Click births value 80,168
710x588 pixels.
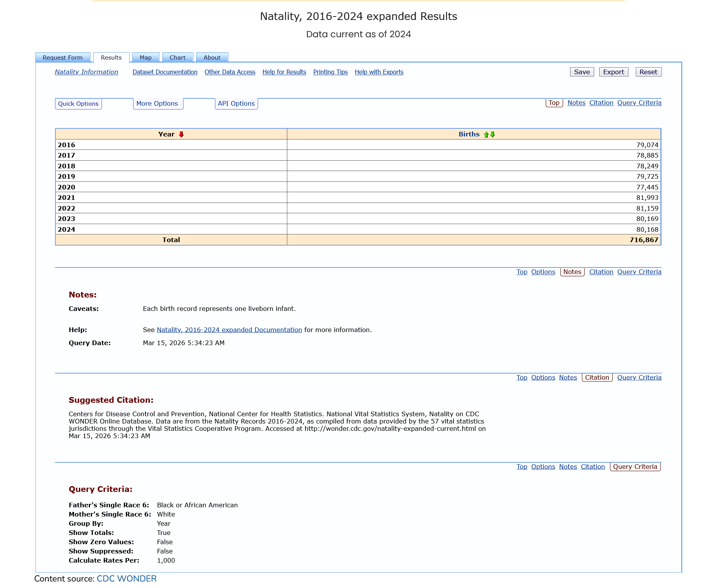[x=647, y=229]
